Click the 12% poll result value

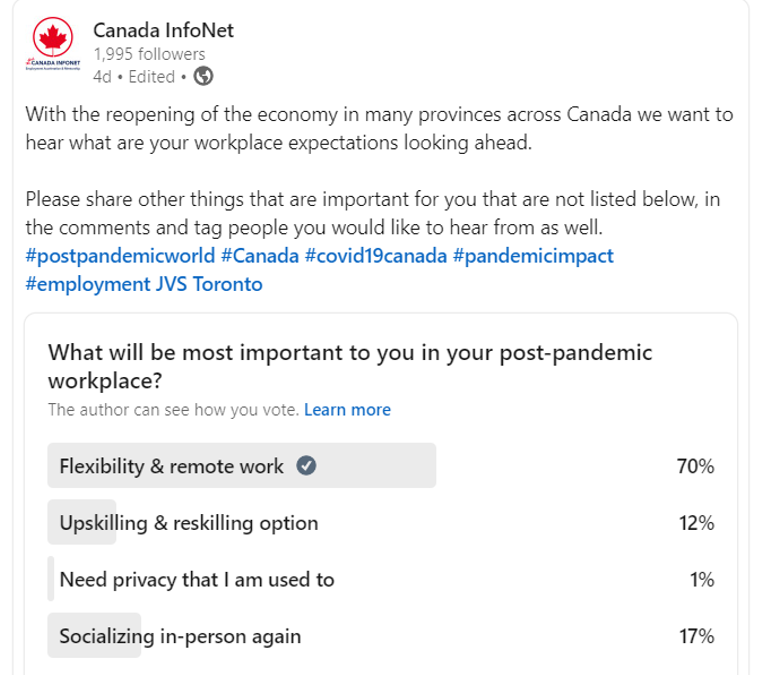697,523
